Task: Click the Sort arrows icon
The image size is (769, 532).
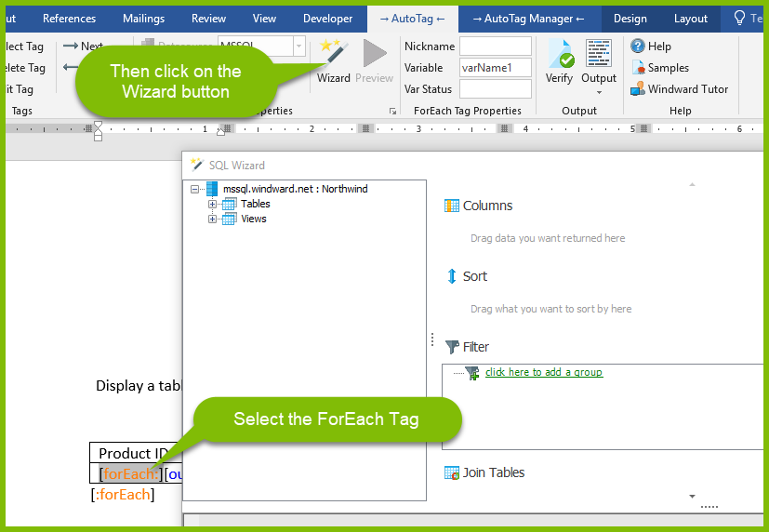Action: pyautogui.click(x=452, y=276)
